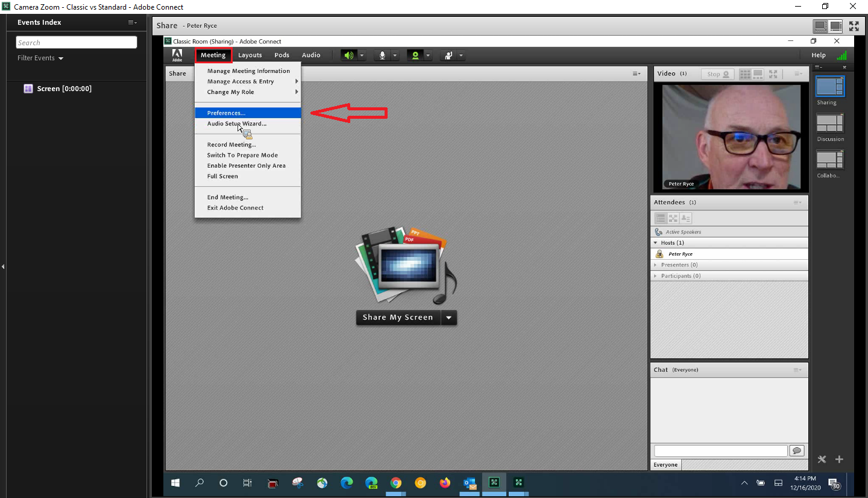Open the Audio menu
The width and height of the screenshot is (868, 498).
(311, 55)
